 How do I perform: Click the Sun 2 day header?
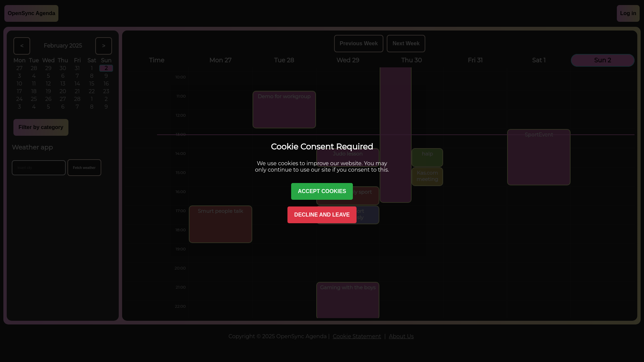(x=602, y=60)
